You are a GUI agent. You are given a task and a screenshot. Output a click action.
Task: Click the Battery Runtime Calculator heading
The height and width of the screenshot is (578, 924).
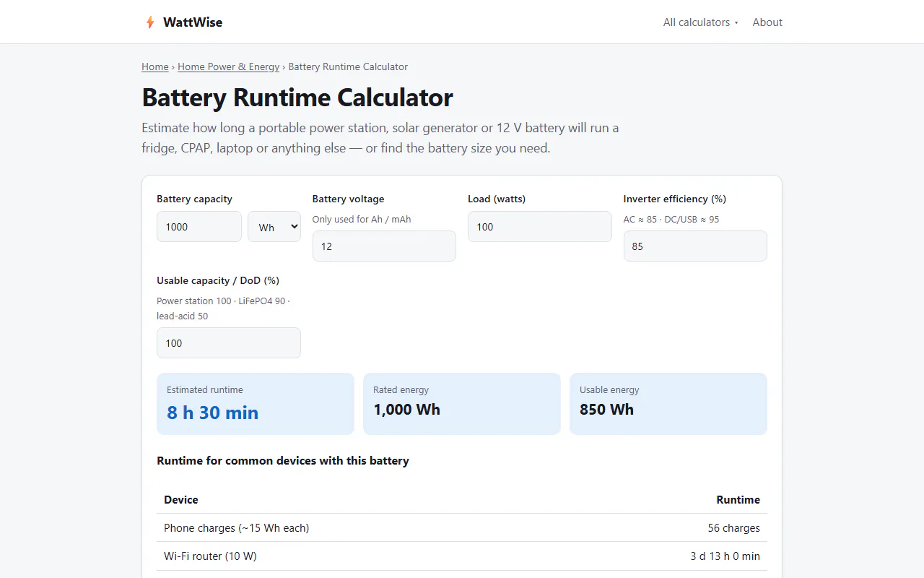297,98
